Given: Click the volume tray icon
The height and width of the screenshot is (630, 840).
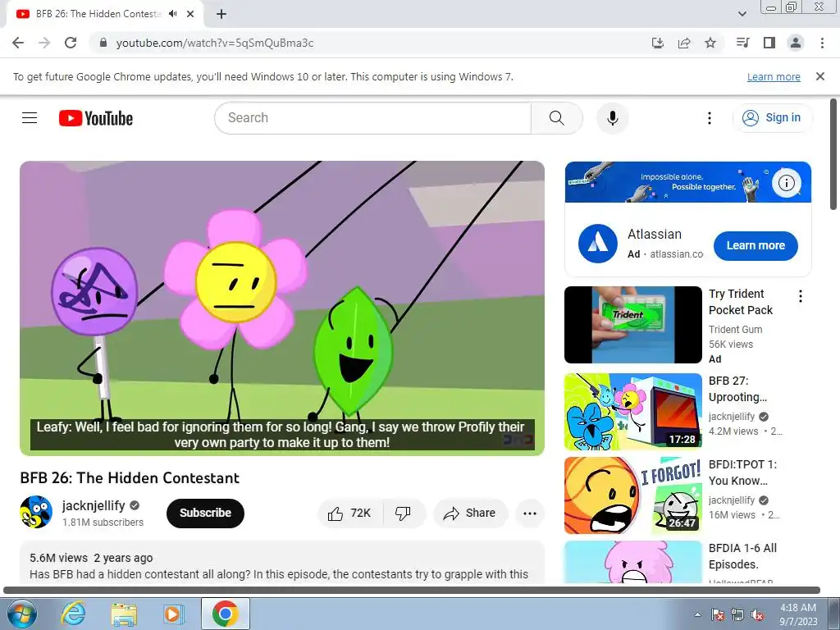Looking at the screenshot, I should pos(757,614).
